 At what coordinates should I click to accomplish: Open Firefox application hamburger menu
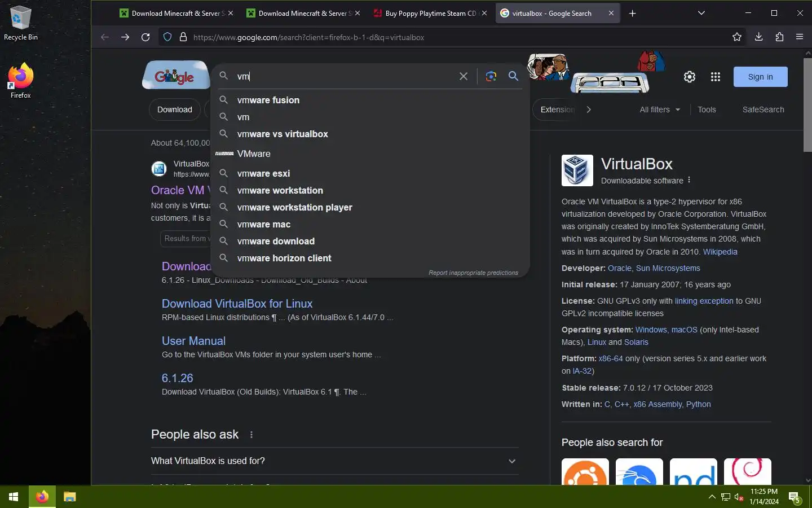click(800, 37)
